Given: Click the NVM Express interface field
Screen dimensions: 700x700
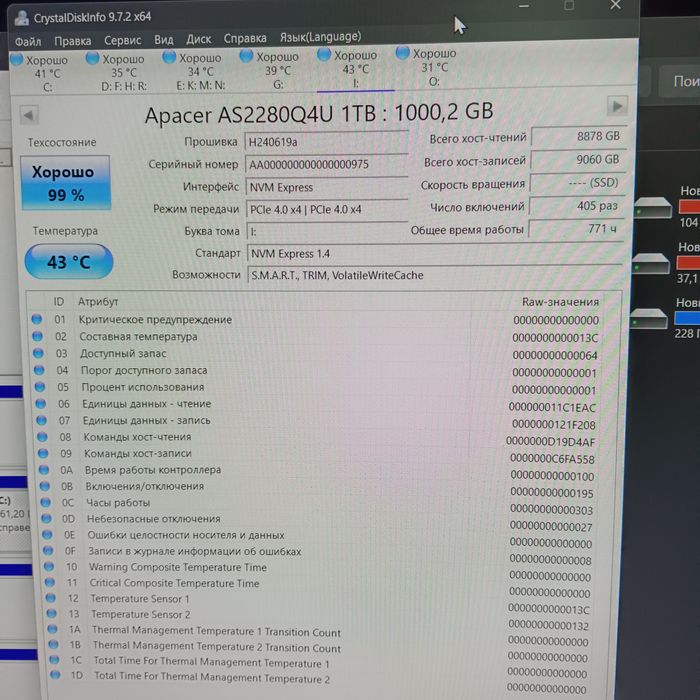Looking at the screenshot, I should 327,187.
